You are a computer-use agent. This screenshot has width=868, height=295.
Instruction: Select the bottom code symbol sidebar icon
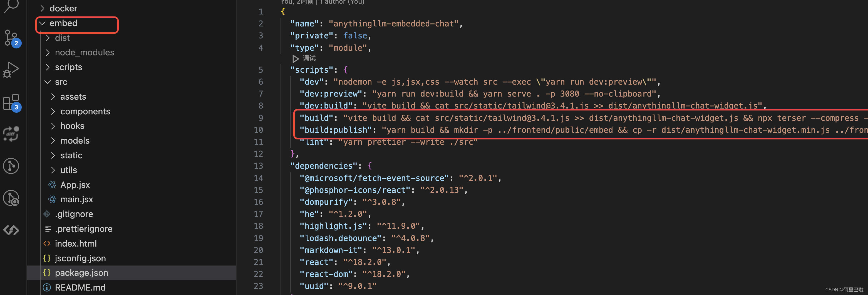click(x=11, y=230)
